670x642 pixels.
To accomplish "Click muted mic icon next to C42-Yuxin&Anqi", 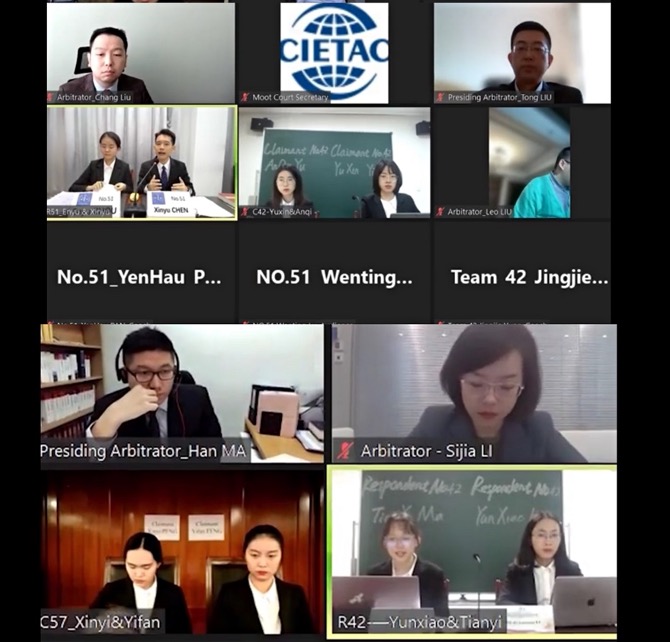I will 245,212.
